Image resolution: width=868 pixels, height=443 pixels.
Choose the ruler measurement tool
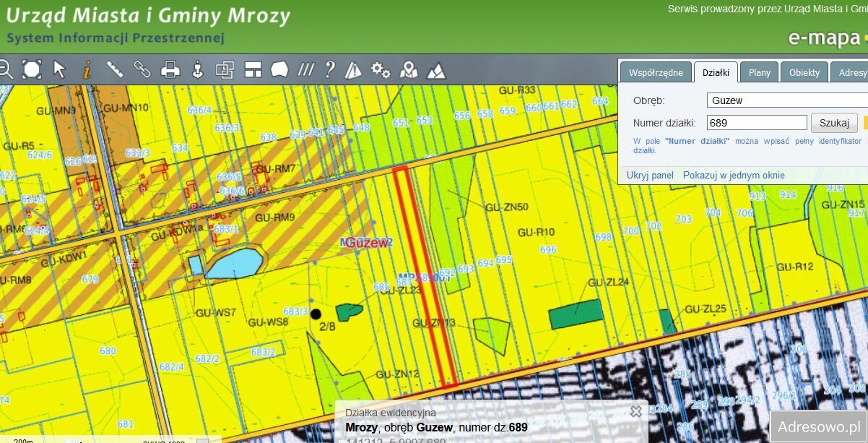[114, 69]
